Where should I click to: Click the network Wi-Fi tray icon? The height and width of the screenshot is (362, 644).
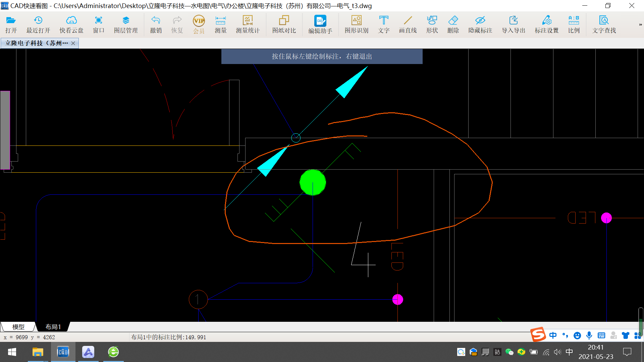546,352
